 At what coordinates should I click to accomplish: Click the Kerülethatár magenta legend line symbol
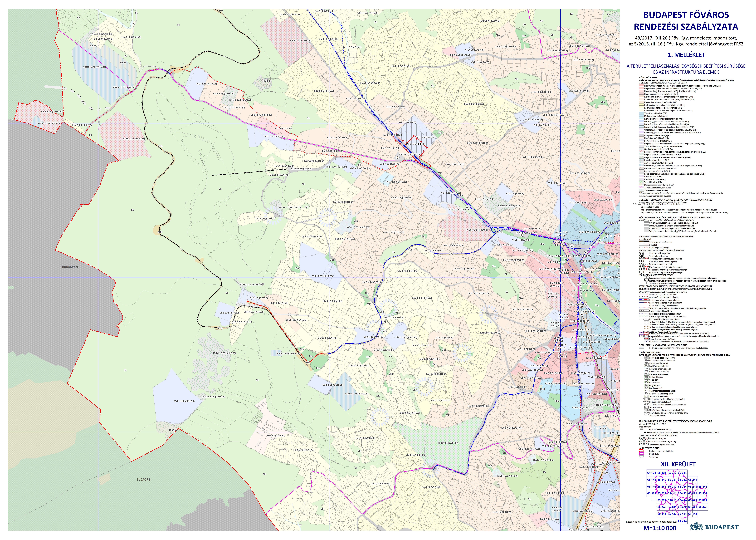tap(642, 454)
